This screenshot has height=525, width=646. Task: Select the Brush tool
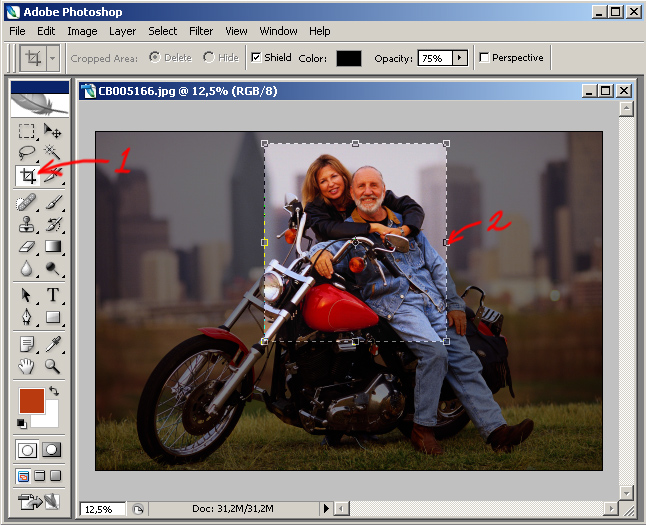[x=53, y=203]
